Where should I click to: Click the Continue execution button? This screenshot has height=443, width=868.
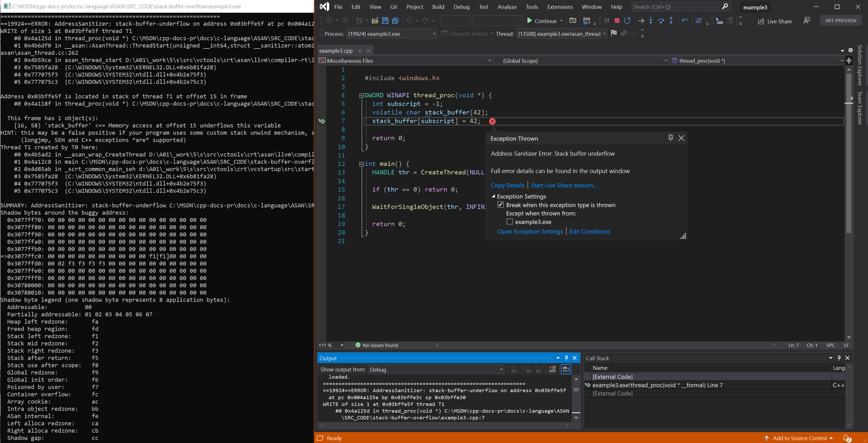540,21
